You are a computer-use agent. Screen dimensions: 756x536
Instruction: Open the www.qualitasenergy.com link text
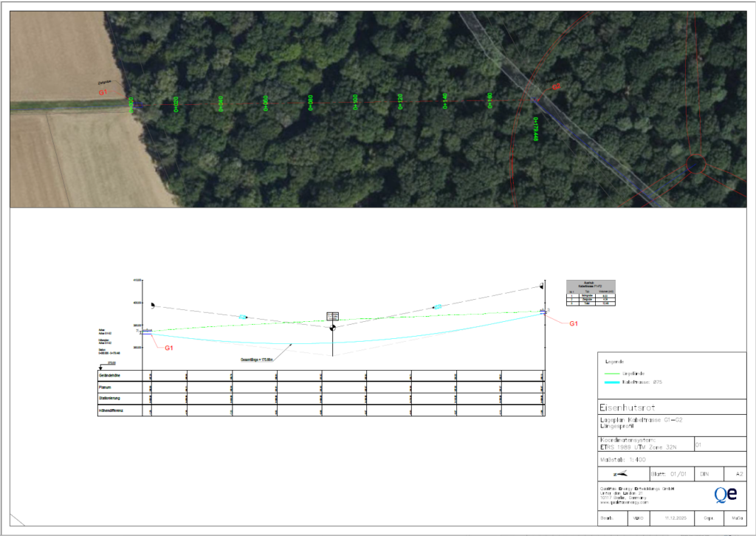click(625, 502)
